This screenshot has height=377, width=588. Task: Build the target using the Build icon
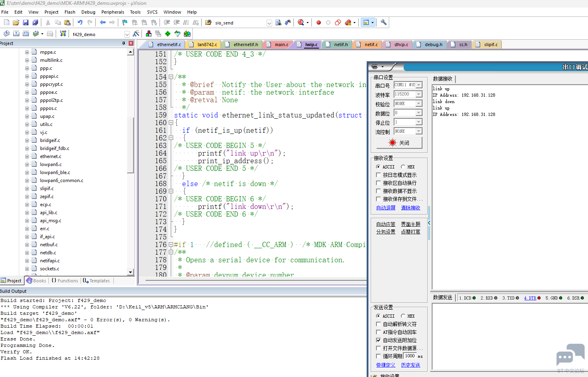pos(16,34)
